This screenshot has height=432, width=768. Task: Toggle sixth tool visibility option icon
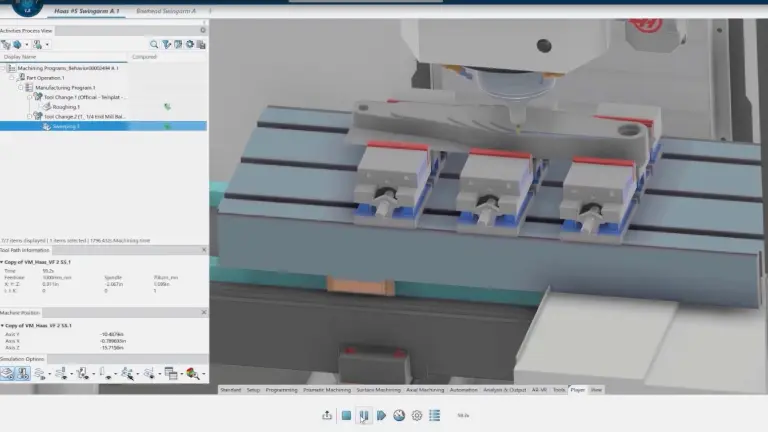click(105, 374)
